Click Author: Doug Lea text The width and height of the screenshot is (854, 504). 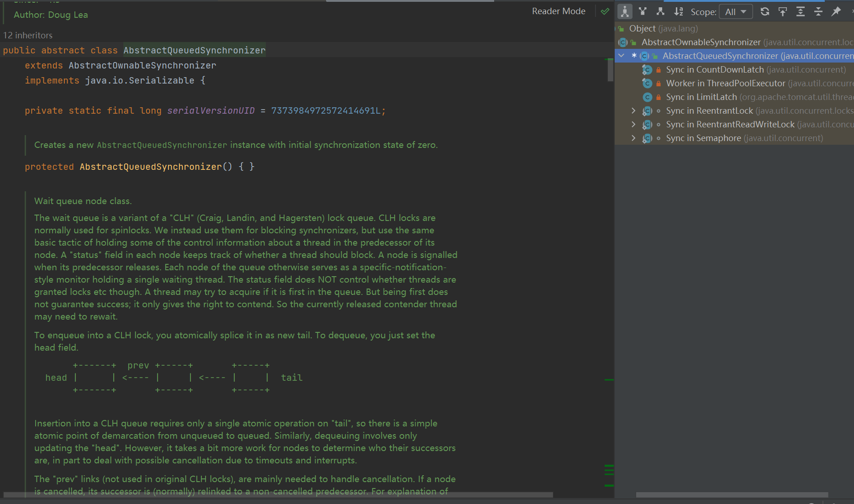51,15
